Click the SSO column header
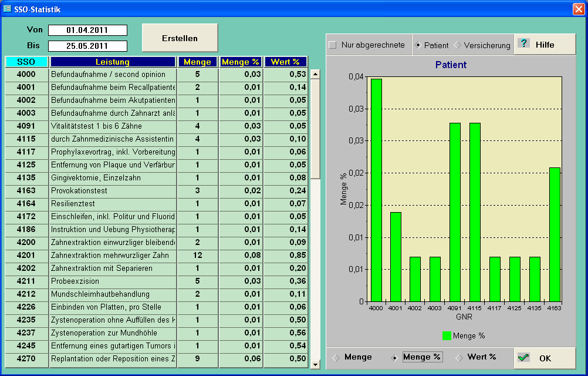588x376 pixels. tap(26, 62)
